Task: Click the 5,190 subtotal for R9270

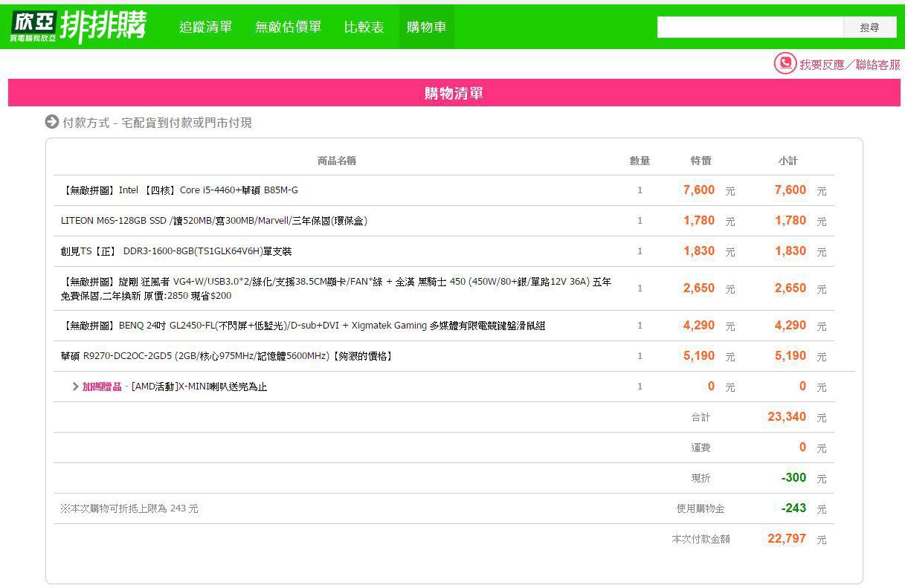Action: point(790,356)
